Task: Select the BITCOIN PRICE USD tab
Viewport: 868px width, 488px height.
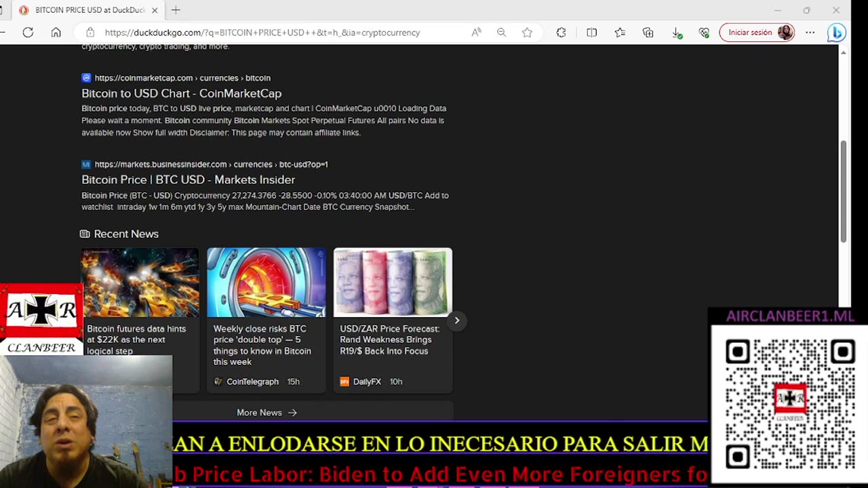Action: click(88, 10)
